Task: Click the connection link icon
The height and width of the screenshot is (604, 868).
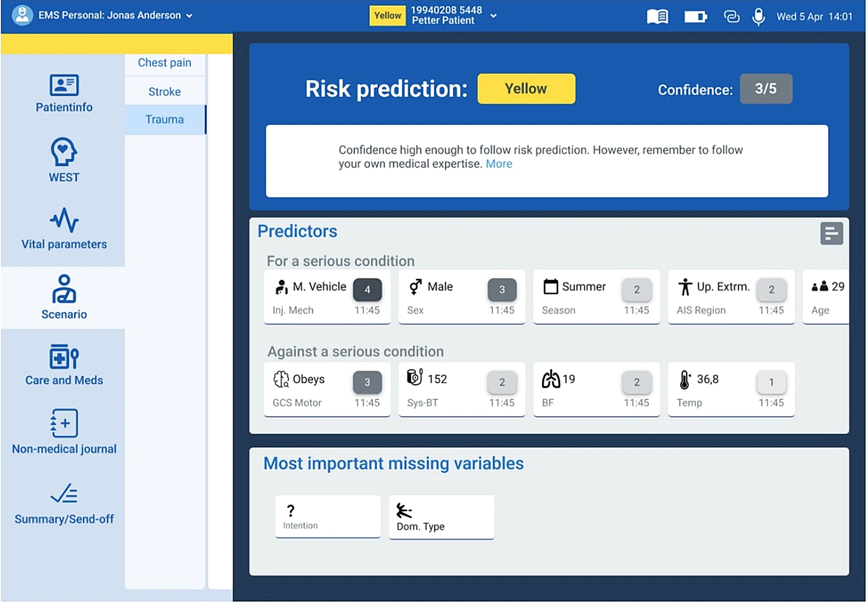Action: [731, 17]
